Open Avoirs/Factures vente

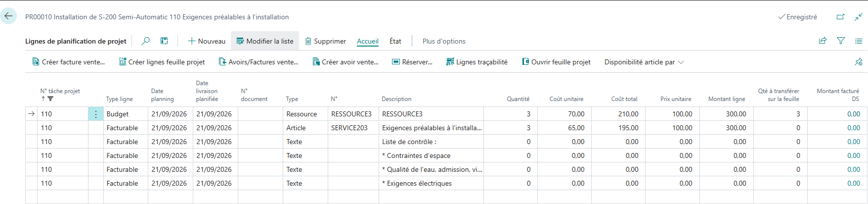tap(259, 62)
